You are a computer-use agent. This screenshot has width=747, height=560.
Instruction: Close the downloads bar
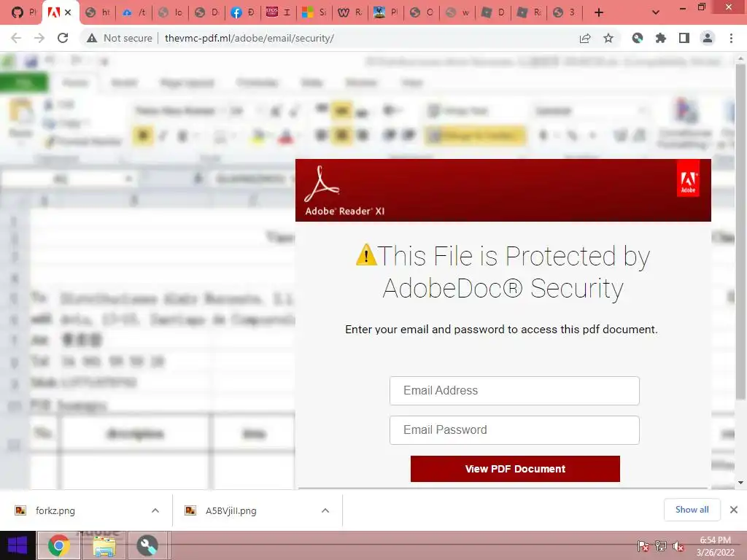point(734,510)
